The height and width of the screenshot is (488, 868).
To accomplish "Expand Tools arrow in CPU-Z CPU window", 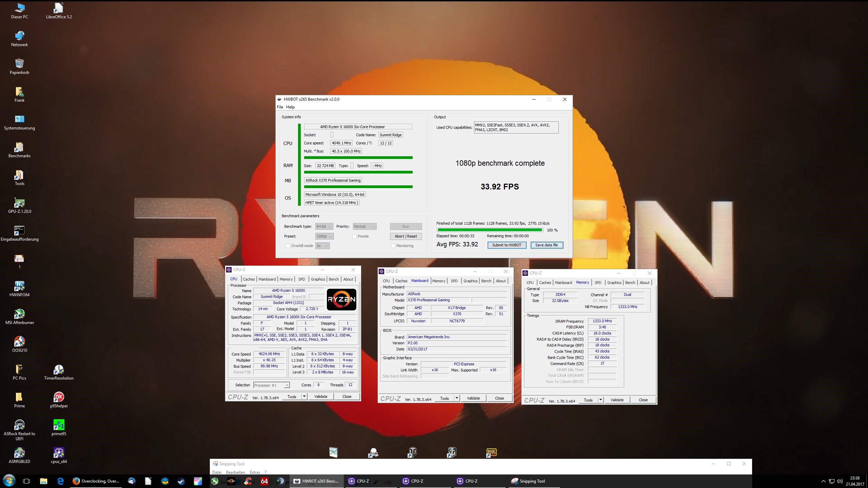I will click(x=304, y=396).
